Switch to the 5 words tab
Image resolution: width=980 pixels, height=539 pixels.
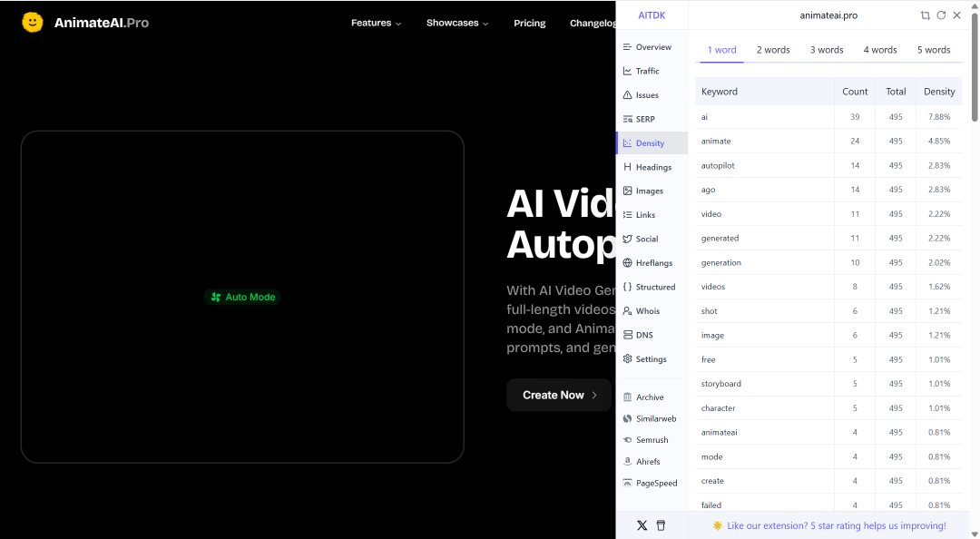(x=934, y=50)
